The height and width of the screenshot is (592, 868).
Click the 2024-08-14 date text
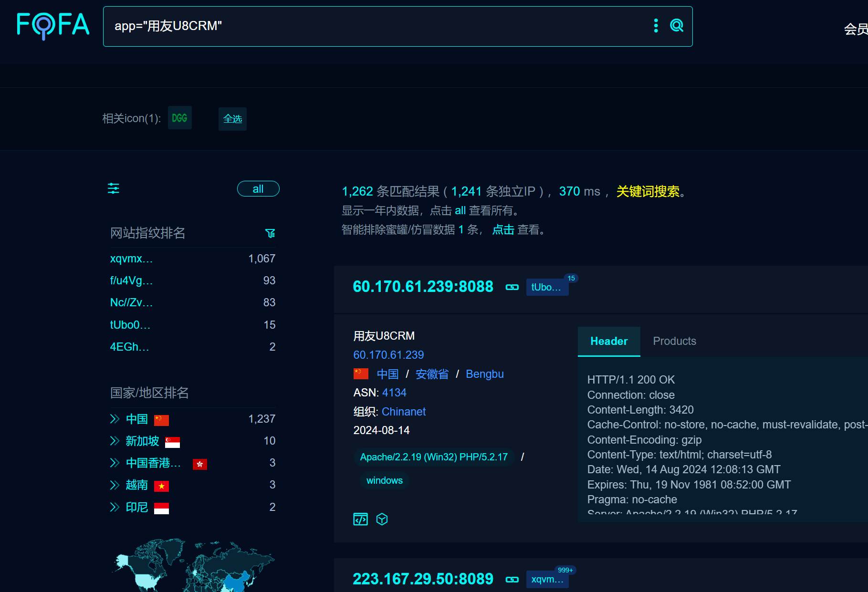pyautogui.click(x=382, y=430)
